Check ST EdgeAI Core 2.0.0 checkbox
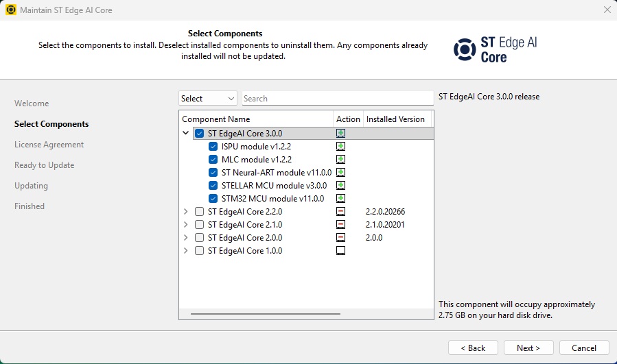This screenshot has height=364, width=617. (x=200, y=237)
